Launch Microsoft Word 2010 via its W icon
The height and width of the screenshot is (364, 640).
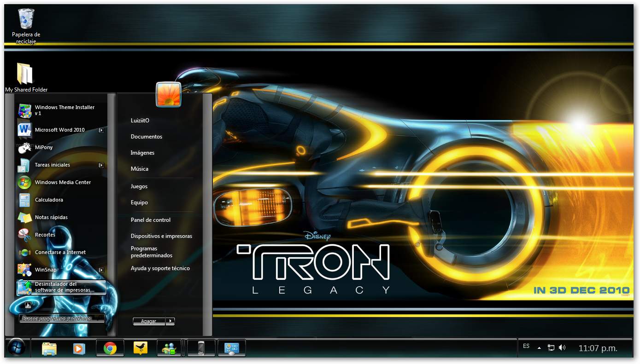[24, 130]
